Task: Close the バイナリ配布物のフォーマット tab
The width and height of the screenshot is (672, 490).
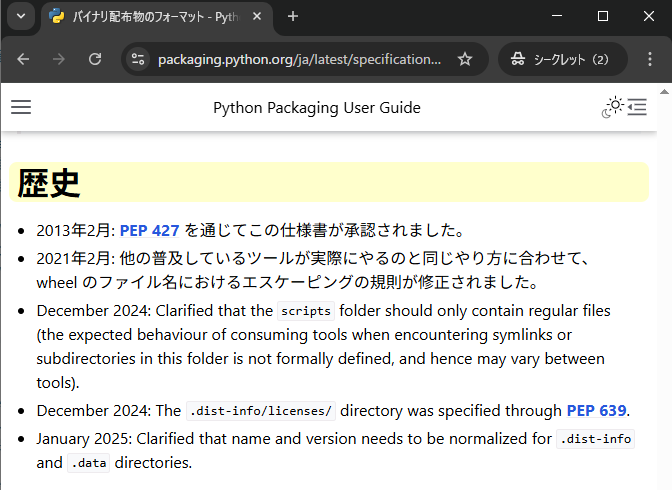Action: click(257, 17)
